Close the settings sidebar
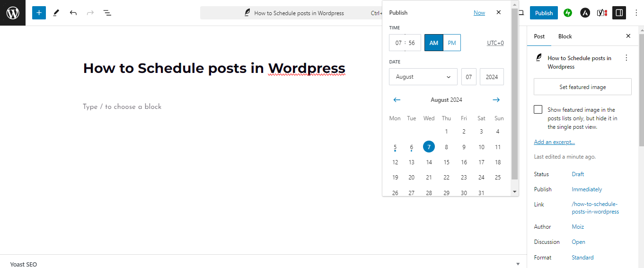Viewport: 644px width, 268px height. pyautogui.click(x=628, y=36)
